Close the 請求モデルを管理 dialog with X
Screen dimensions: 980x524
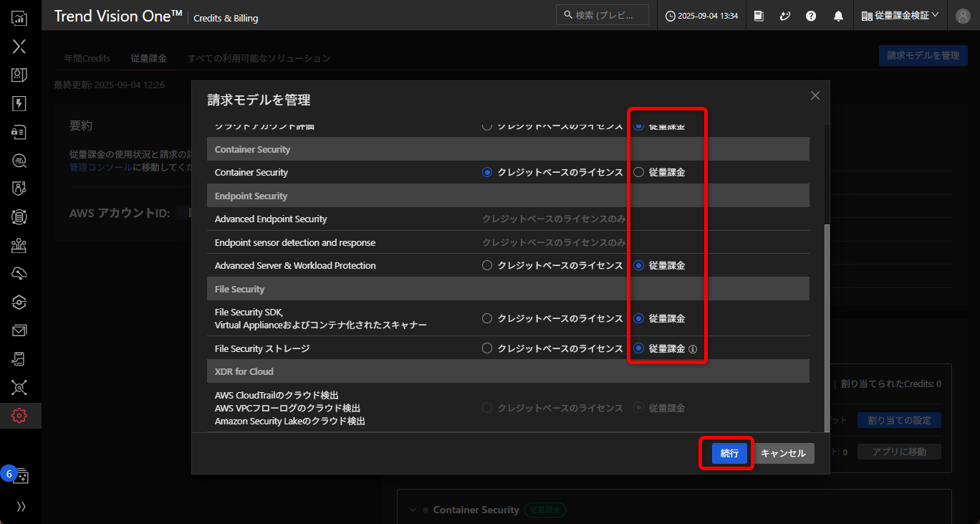pyautogui.click(x=815, y=96)
